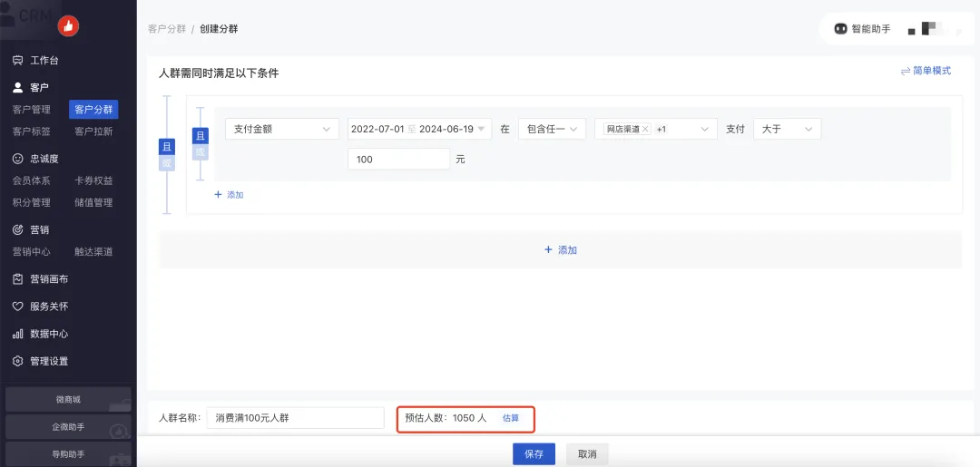980x467 pixels.
Task: Select 客户分群 in sidebar
Action: click(x=93, y=110)
